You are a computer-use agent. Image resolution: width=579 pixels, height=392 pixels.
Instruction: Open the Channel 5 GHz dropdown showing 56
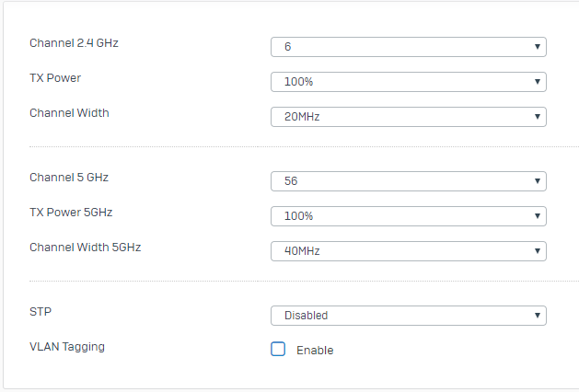click(408, 181)
